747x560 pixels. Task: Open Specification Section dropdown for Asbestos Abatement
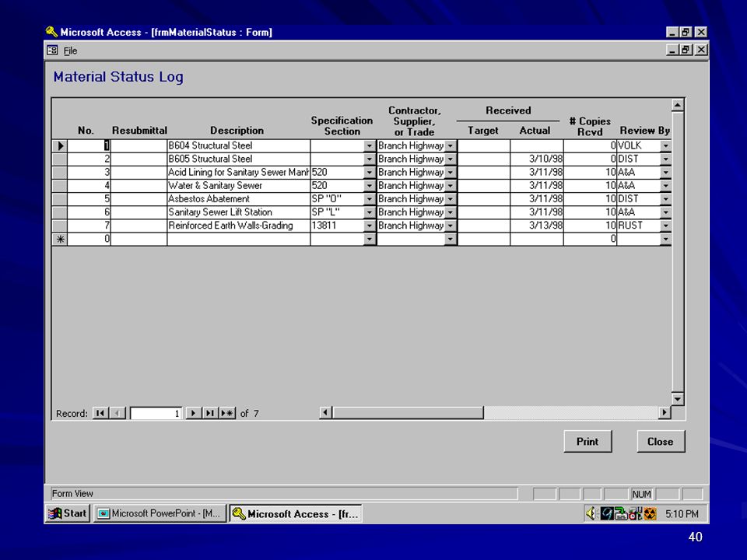(x=369, y=199)
